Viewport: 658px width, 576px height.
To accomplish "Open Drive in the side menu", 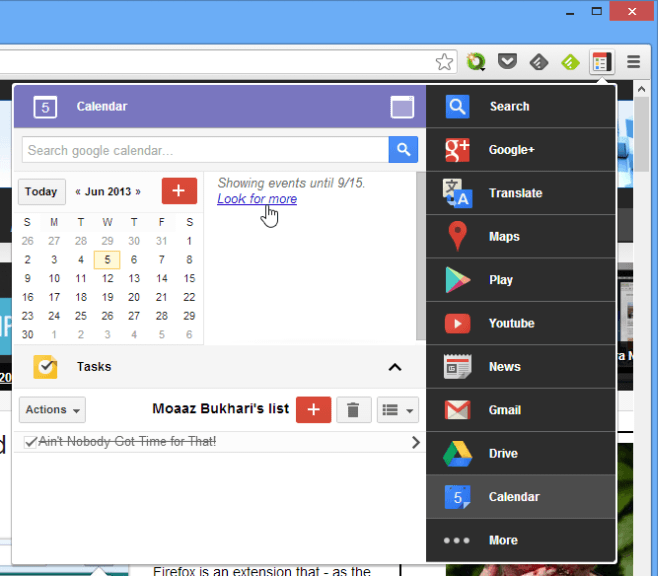I will 521,454.
